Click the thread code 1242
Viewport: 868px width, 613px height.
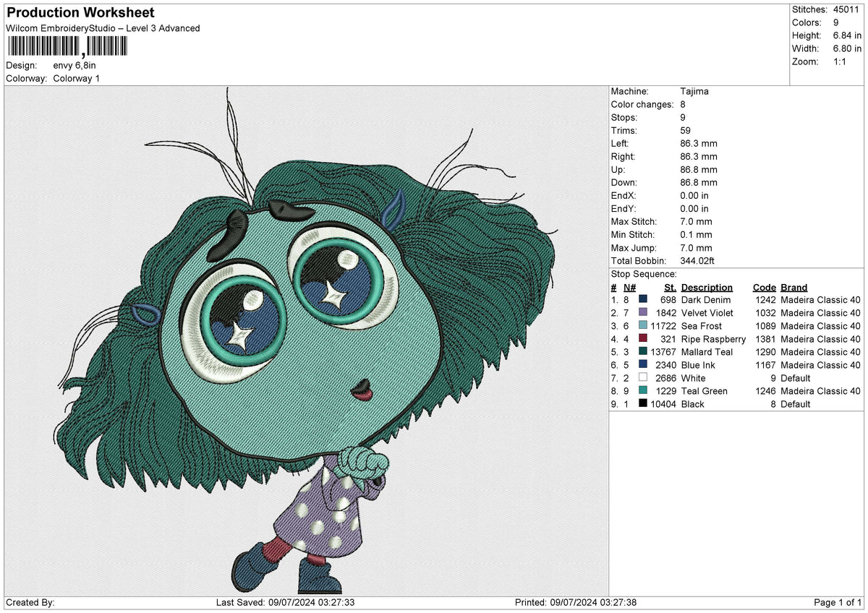pos(766,299)
